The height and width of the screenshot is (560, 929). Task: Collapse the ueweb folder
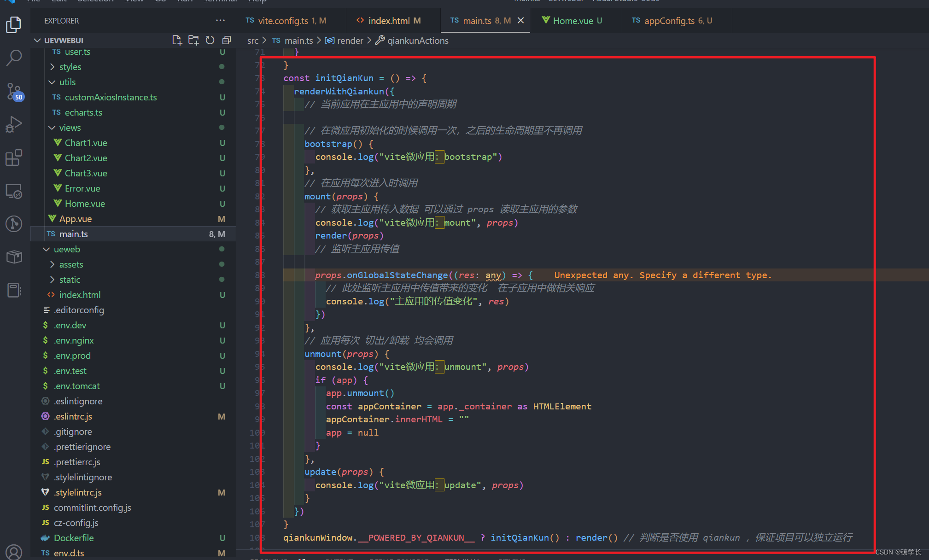coord(134,249)
